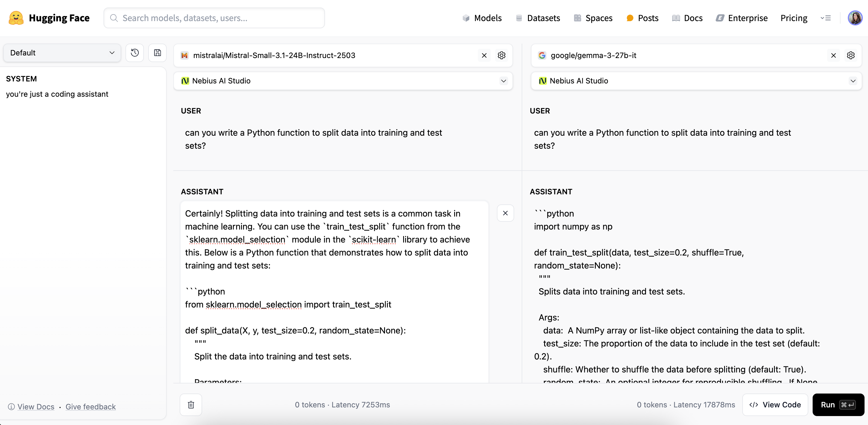Remove the Mistral model conversation
The height and width of the screenshot is (425, 868).
coord(484,55)
